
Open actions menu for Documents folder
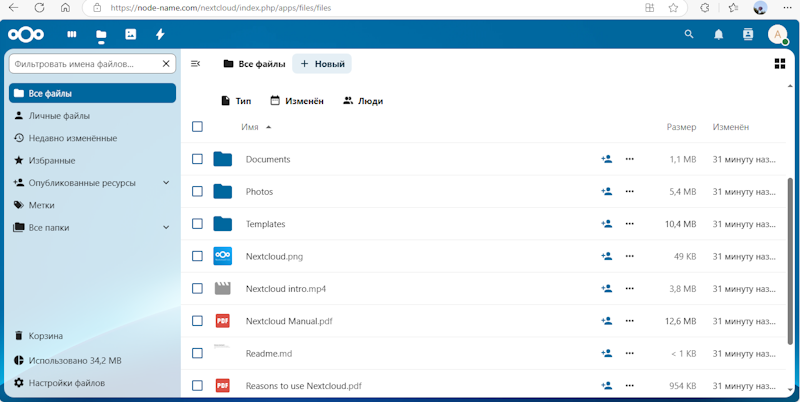630,159
